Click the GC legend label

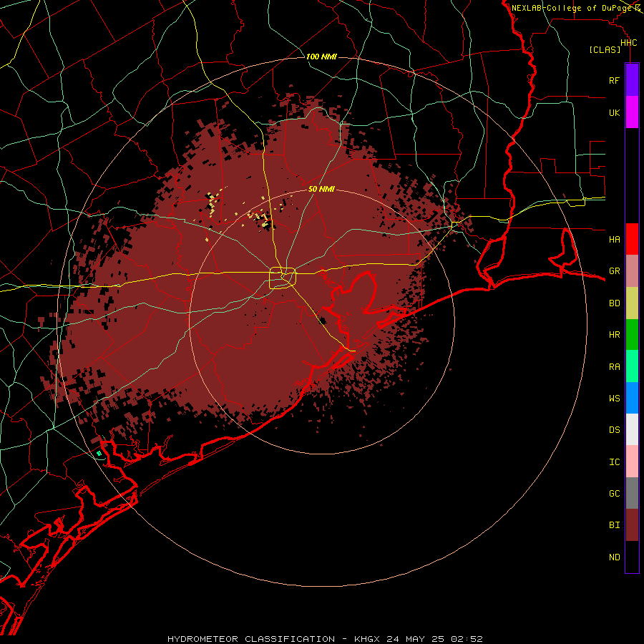tap(614, 494)
